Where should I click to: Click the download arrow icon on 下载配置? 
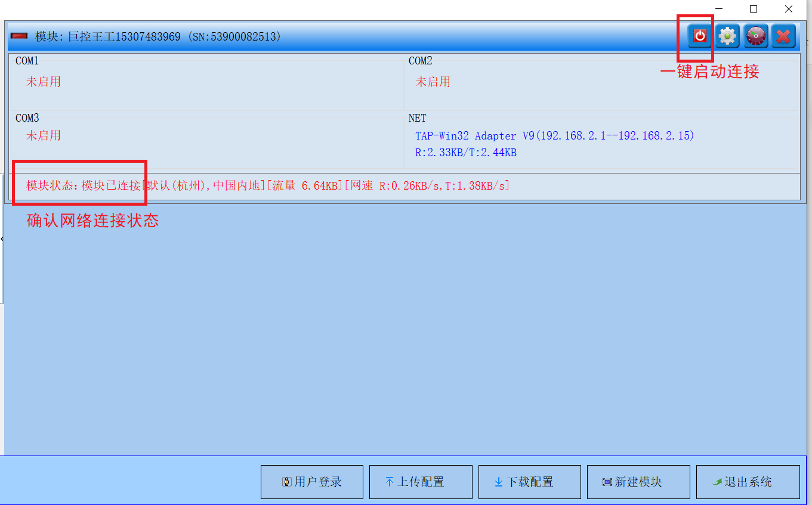point(499,482)
